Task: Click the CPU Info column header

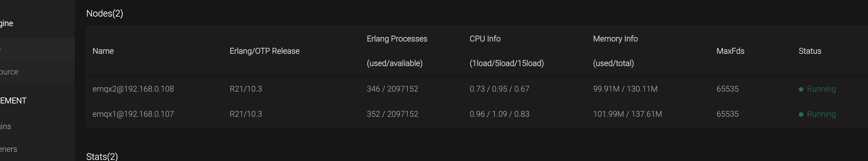Action: coord(485,39)
